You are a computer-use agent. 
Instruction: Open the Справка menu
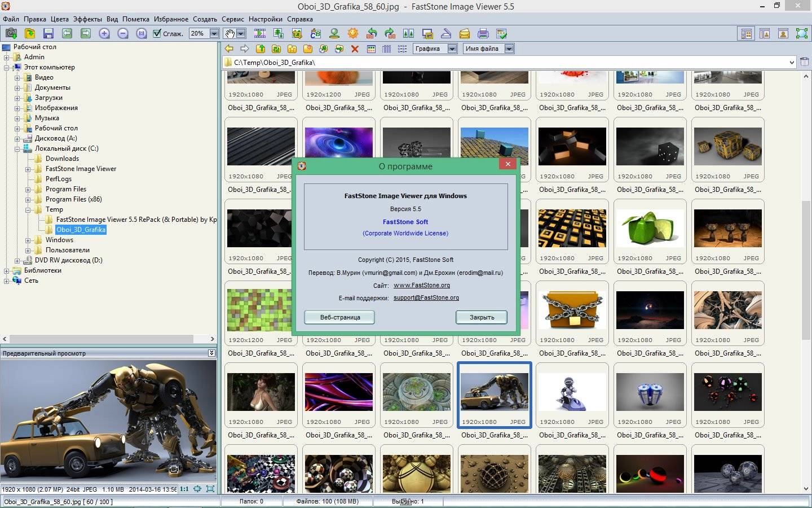300,19
